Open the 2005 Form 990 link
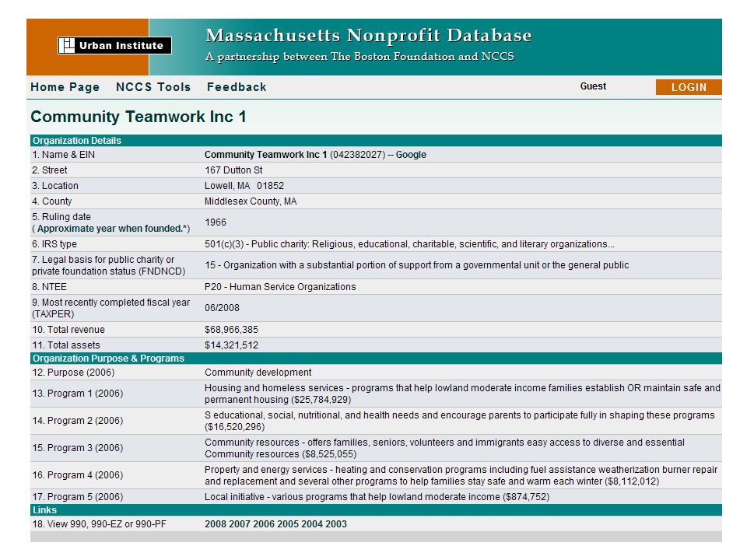 pyautogui.click(x=288, y=523)
